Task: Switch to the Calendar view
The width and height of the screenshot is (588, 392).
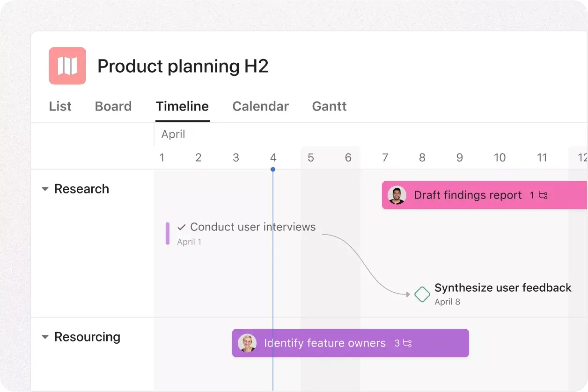Action: 260,106
